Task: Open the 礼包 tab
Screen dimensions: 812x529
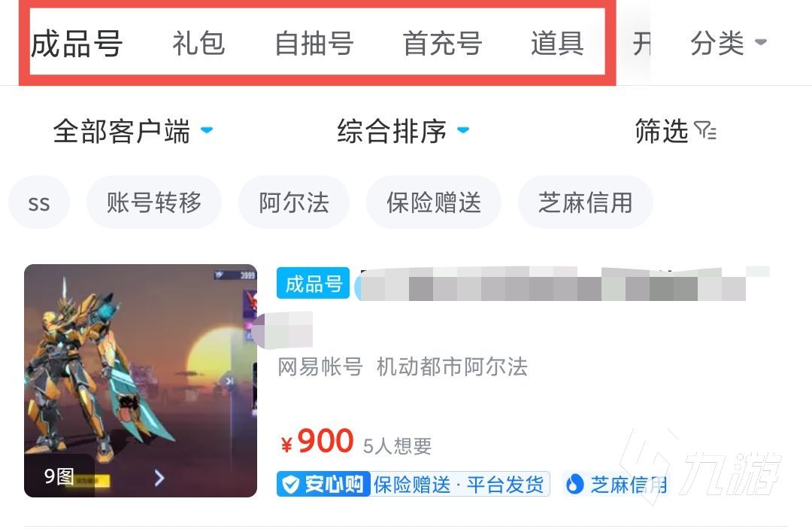Action: click(x=198, y=44)
